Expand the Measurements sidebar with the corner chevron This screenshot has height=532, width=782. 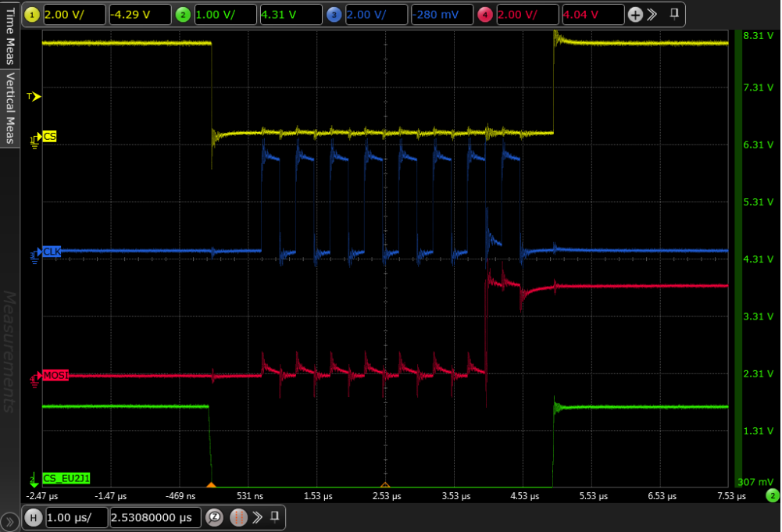[9, 522]
